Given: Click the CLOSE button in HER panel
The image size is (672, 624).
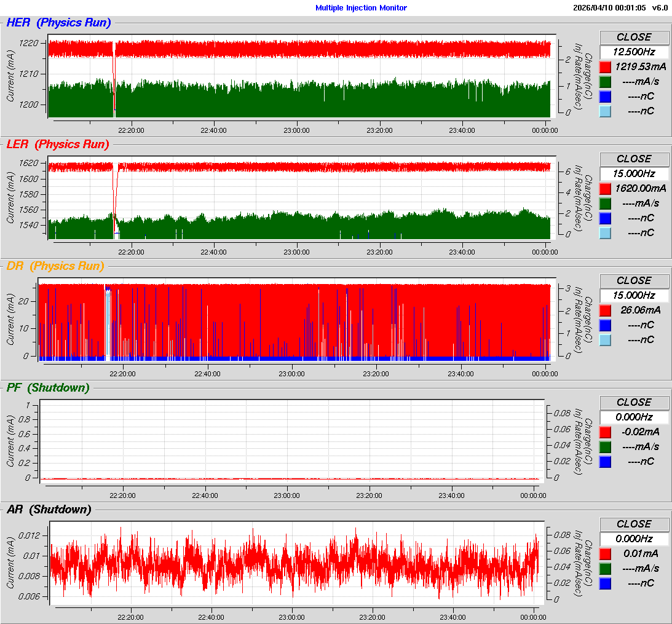Looking at the screenshot, I should click(x=634, y=37).
